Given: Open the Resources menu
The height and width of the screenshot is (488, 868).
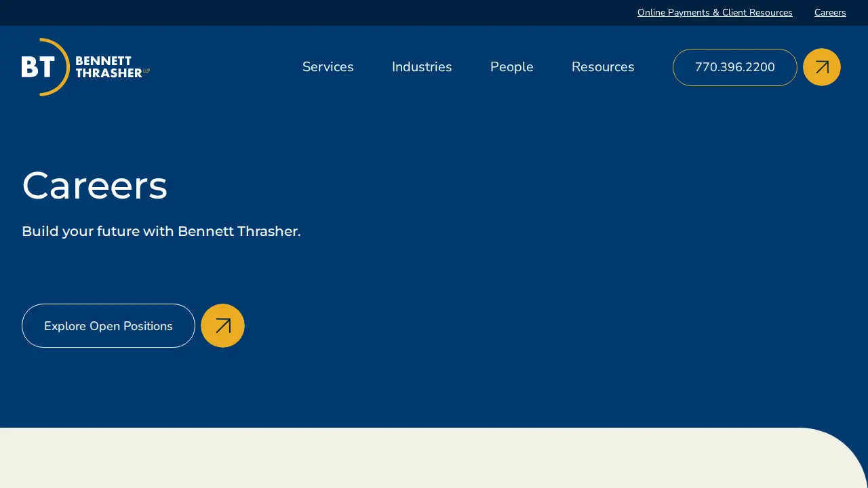Looking at the screenshot, I should tap(603, 67).
